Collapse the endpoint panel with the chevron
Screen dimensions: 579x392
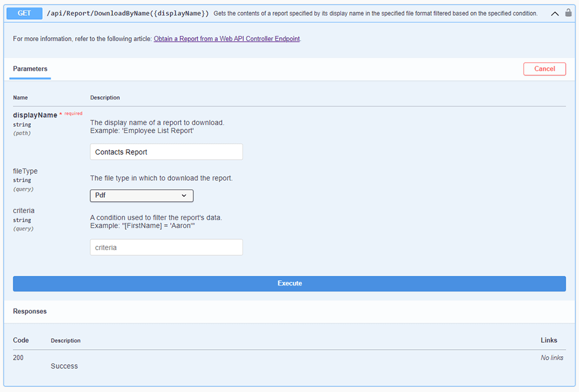point(555,13)
